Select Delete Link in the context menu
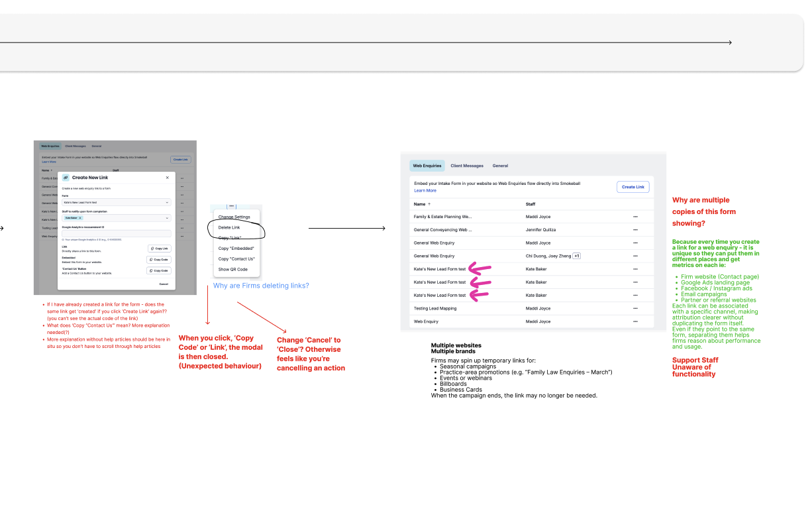Image resolution: width=812 pixels, height=509 pixels. (x=229, y=227)
